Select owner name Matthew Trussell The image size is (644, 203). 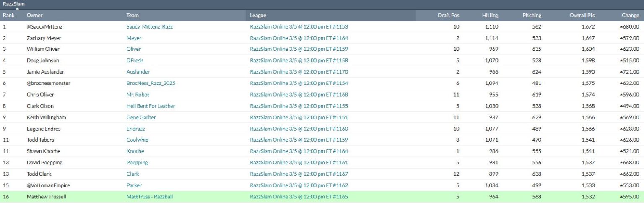tap(47, 196)
